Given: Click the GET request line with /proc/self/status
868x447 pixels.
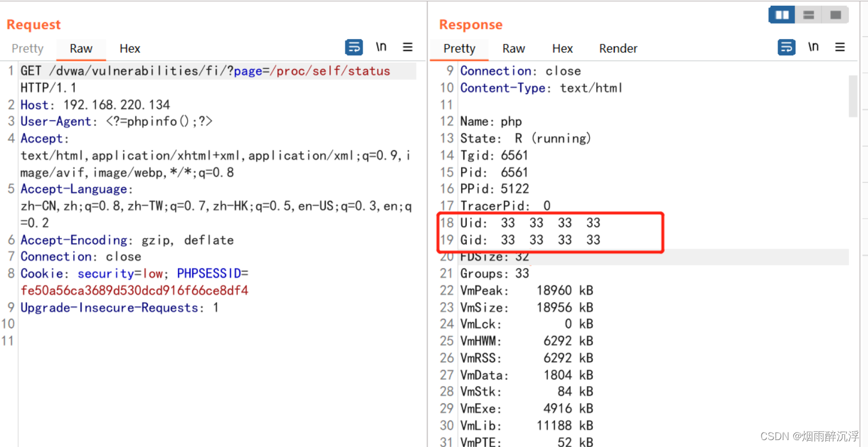Looking at the screenshot, I should pyautogui.click(x=205, y=71).
